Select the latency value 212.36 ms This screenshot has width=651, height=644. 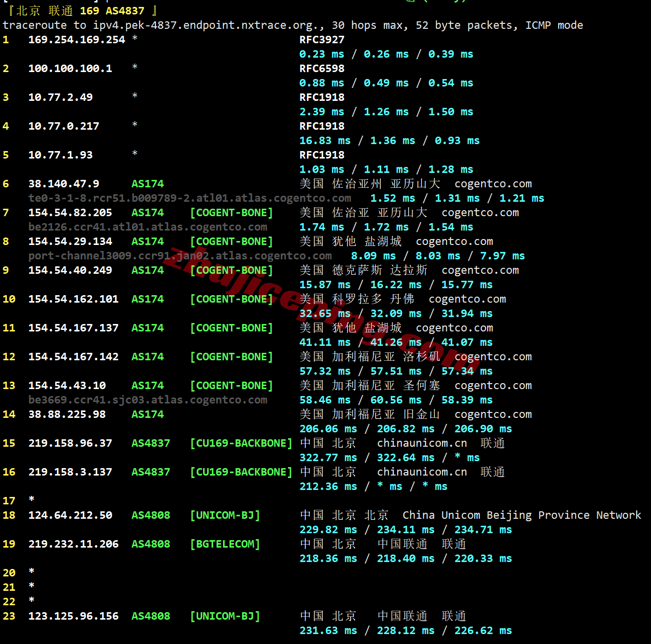pyautogui.click(x=328, y=486)
